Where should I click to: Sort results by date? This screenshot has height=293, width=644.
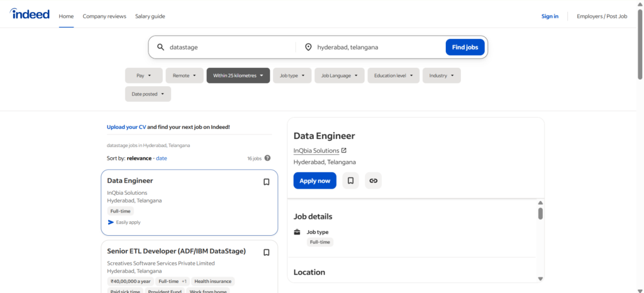(x=162, y=158)
